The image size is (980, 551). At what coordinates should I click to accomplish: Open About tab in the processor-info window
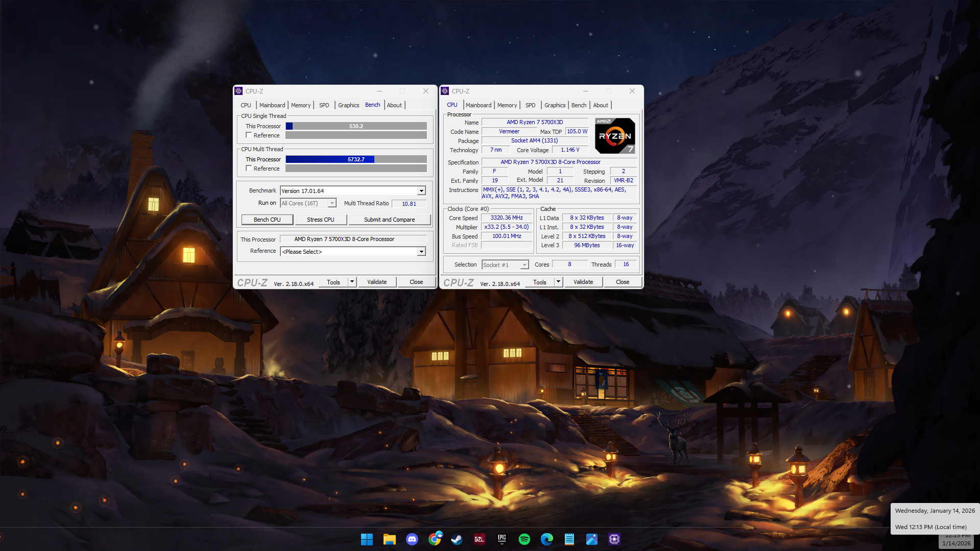[x=601, y=105]
